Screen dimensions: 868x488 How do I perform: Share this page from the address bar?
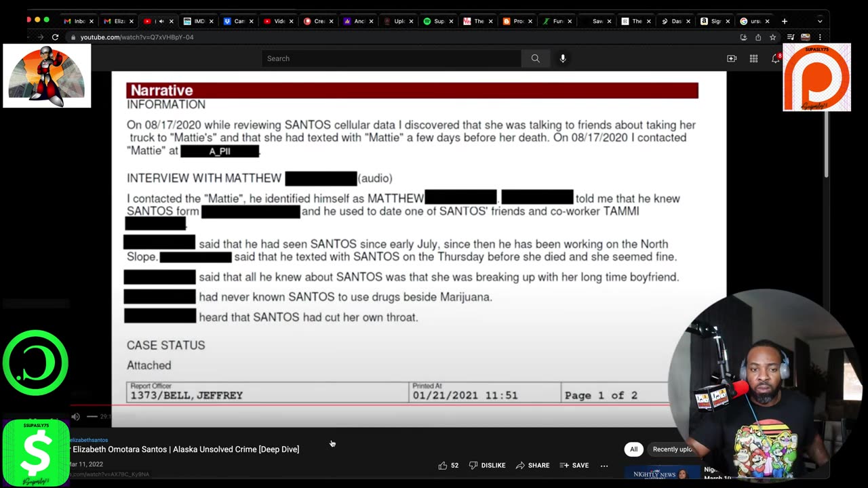coord(757,37)
